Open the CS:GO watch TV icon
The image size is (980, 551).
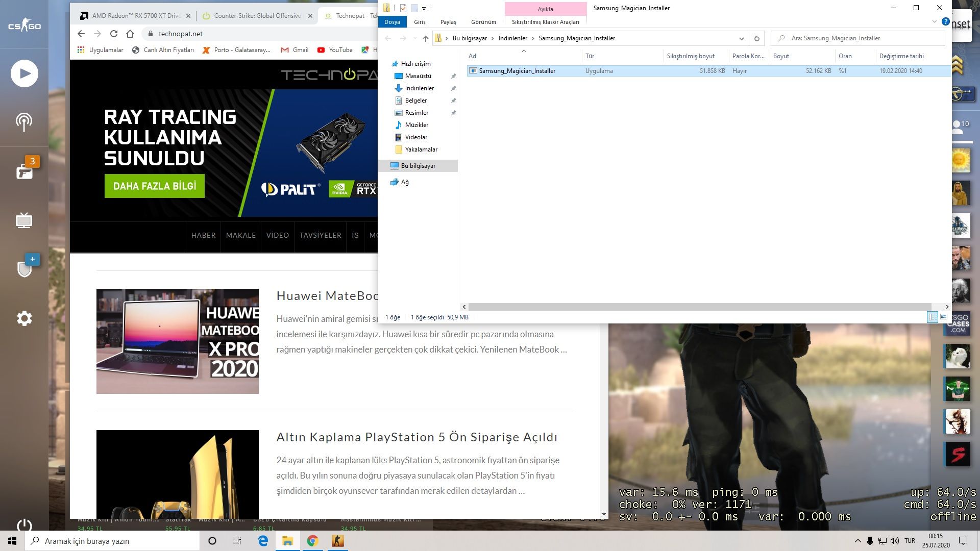(x=24, y=220)
